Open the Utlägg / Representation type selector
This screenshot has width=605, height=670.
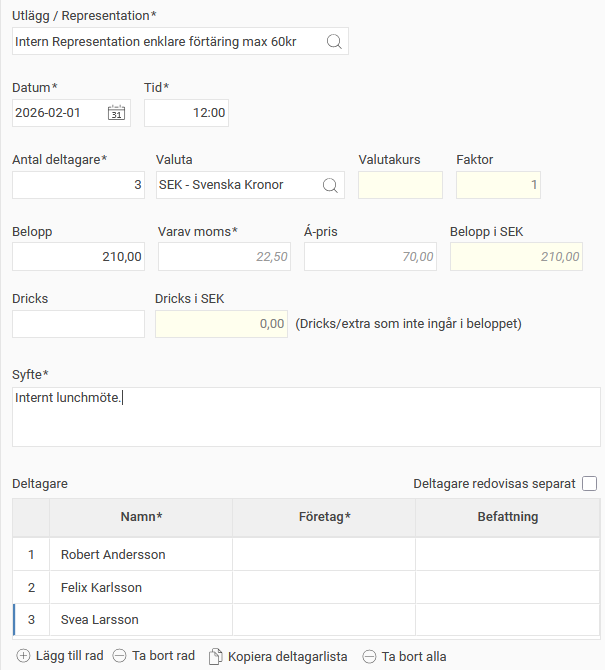[165, 42]
